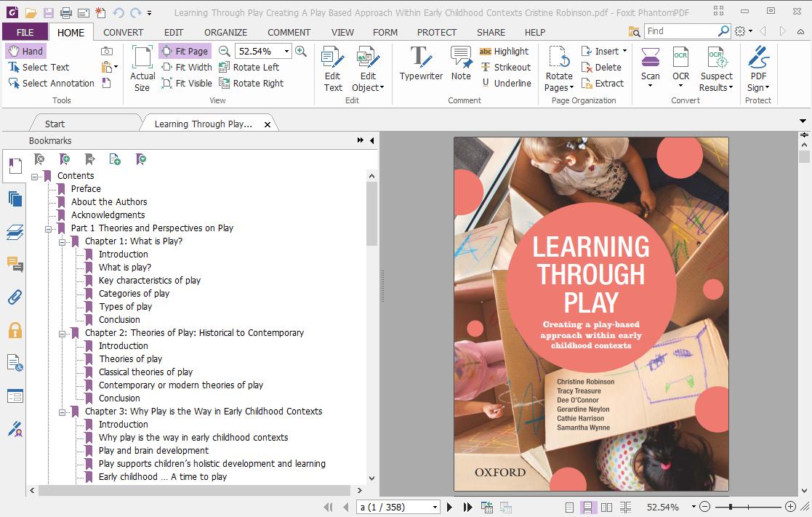Viewport: 812px width, 517px height.
Task: Add a Note comment
Action: 461,63
